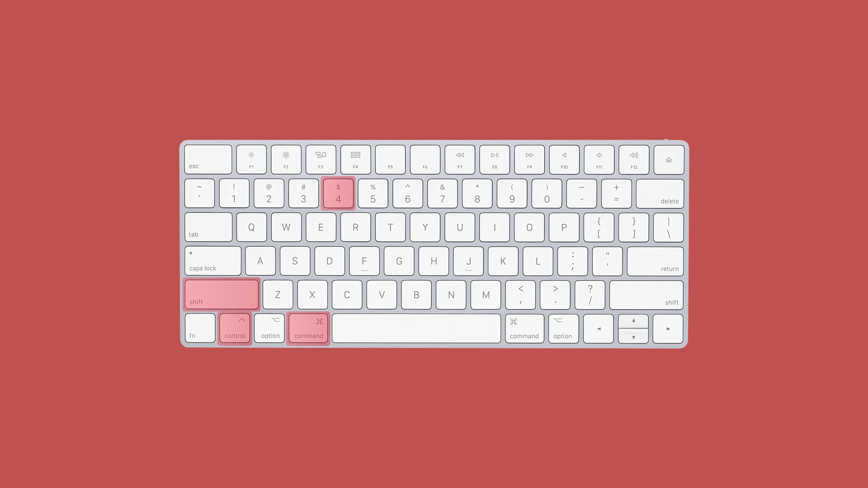Press the F1 brightness decrease key

251,159
